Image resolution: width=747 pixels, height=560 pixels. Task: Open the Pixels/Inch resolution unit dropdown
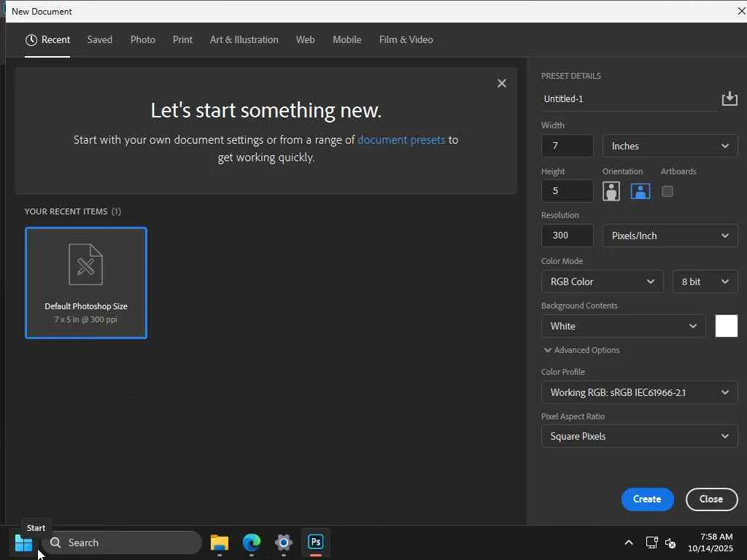[670, 236]
